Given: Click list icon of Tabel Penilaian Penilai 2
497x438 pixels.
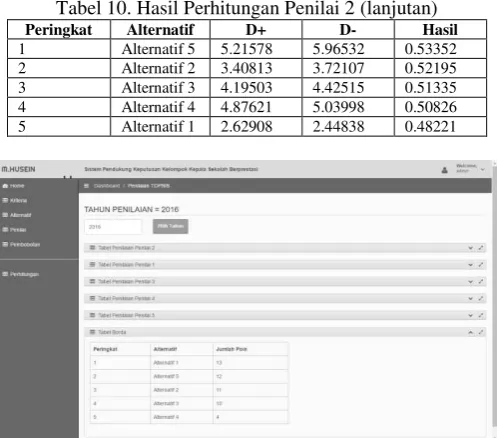Looking at the screenshot, I should click(x=92, y=248).
